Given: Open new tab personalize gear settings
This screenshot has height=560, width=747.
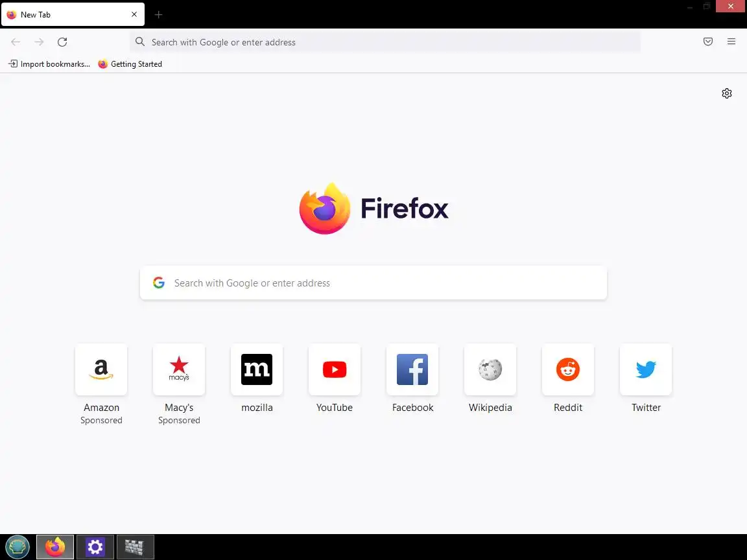Looking at the screenshot, I should 726,93.
